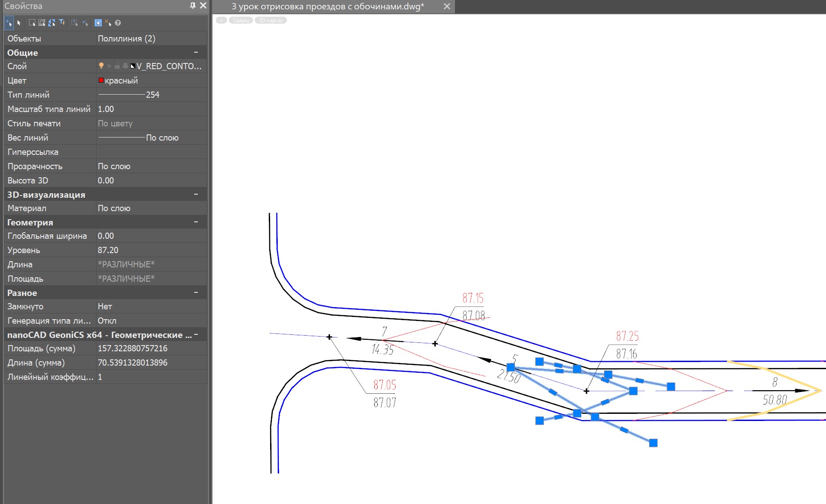Switch to the drawing file tab

(x=327, y=7)
